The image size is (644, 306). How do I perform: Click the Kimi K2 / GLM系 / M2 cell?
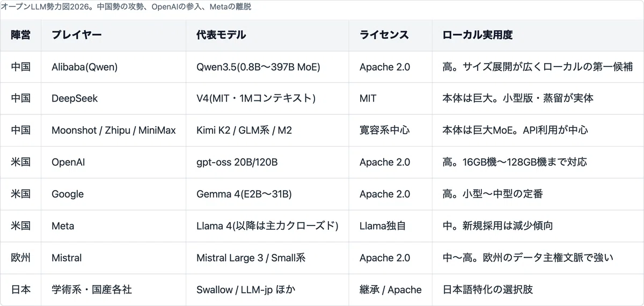click(x=268, y=130)
